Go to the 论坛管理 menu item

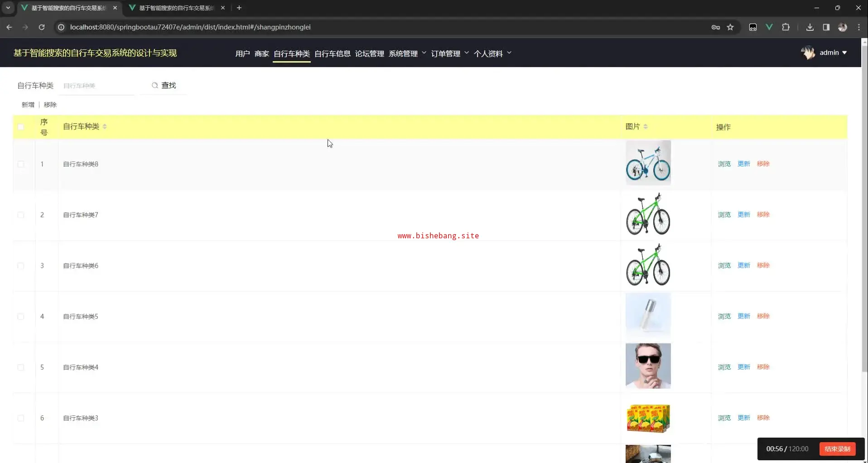click(369, 53)
